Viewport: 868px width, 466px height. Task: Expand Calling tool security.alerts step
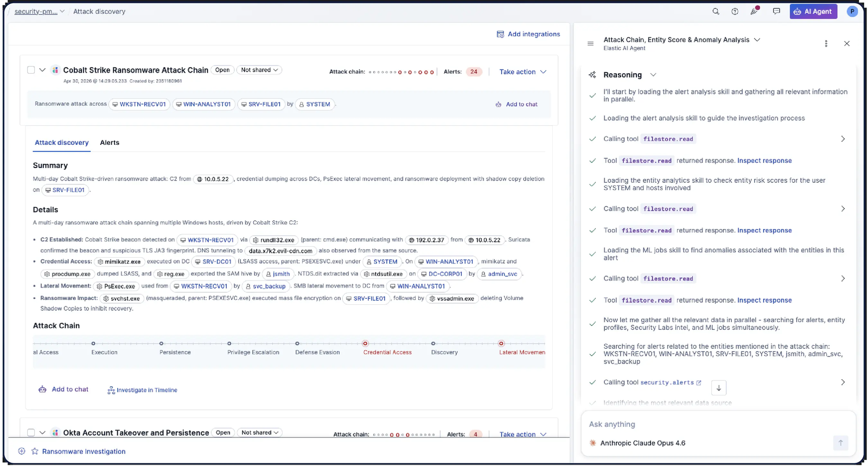(843, 382)
